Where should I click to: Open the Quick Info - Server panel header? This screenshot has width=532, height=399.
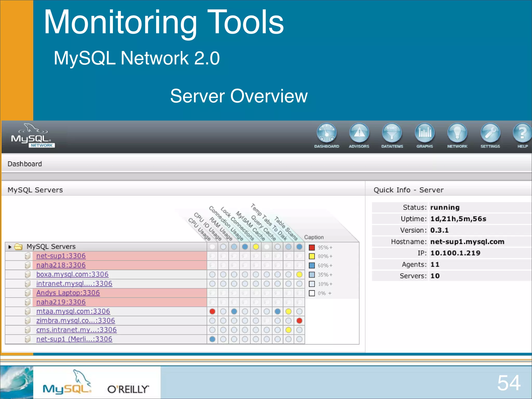point(409,190)
